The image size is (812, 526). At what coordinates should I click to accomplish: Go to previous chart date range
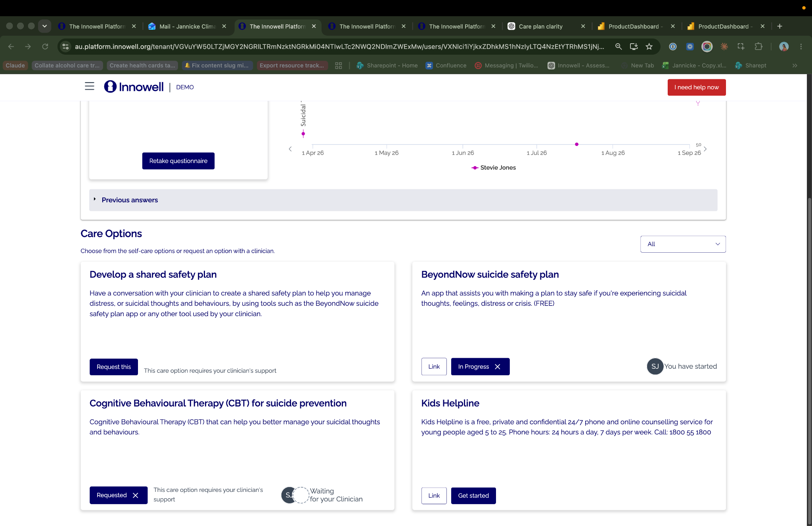(x=290, y=149)
